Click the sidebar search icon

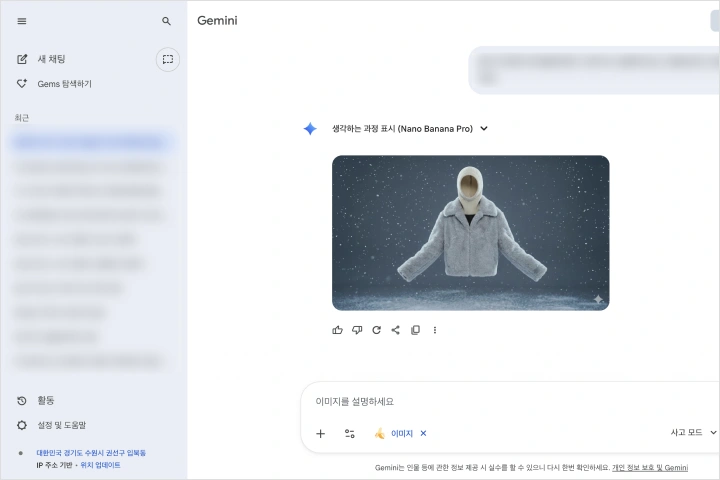click(166, 21)
